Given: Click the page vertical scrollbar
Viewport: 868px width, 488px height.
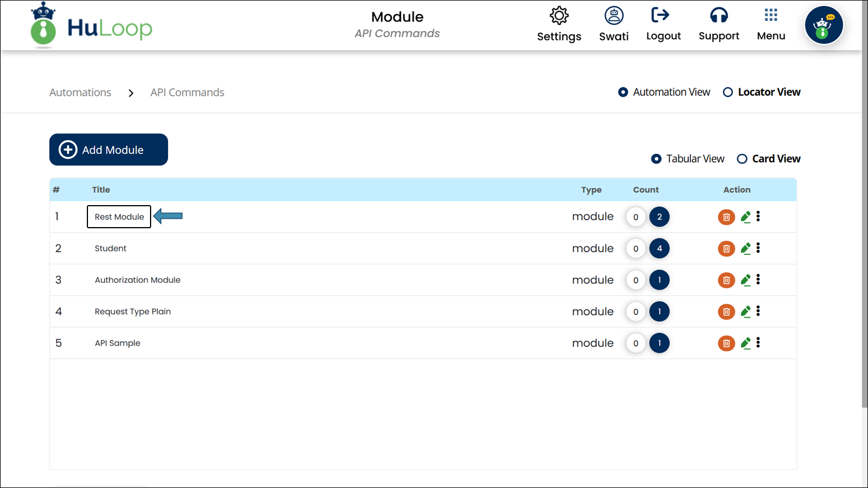Looking at the screenshot, I should pos(865,203).
